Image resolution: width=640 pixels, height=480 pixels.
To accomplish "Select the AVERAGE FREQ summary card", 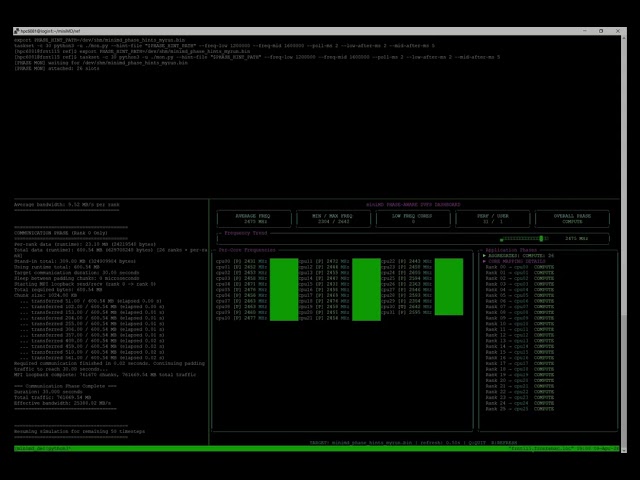I will point(254,219).
